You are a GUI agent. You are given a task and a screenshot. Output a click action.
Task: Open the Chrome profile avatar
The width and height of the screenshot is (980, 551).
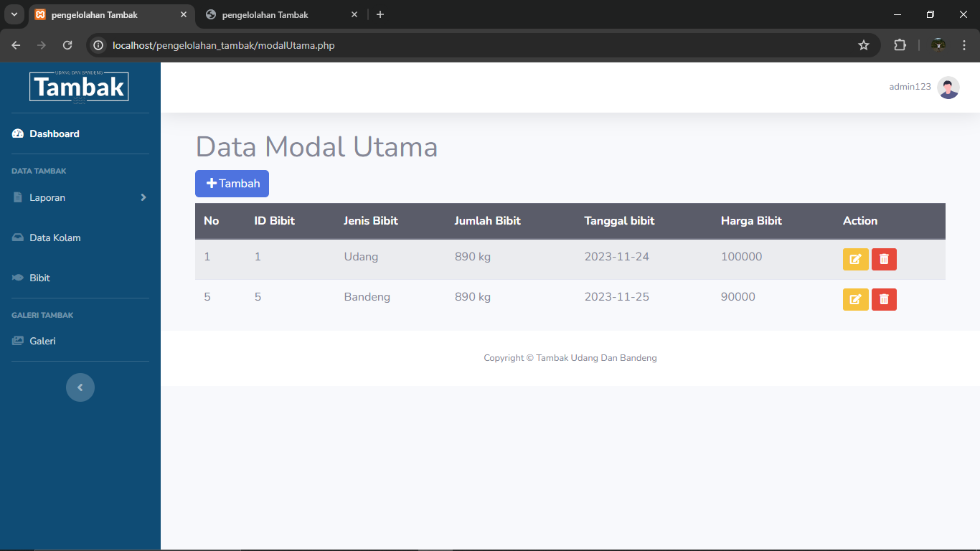(x=938, y=45)
